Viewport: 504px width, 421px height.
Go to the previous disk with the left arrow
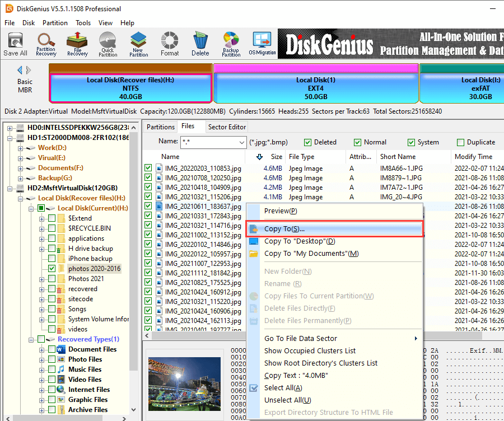click(x=20, y=70)
